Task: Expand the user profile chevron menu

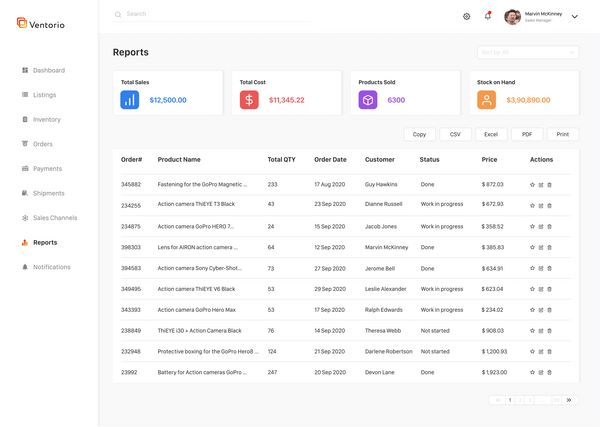Action: click(x=574, y=17)
